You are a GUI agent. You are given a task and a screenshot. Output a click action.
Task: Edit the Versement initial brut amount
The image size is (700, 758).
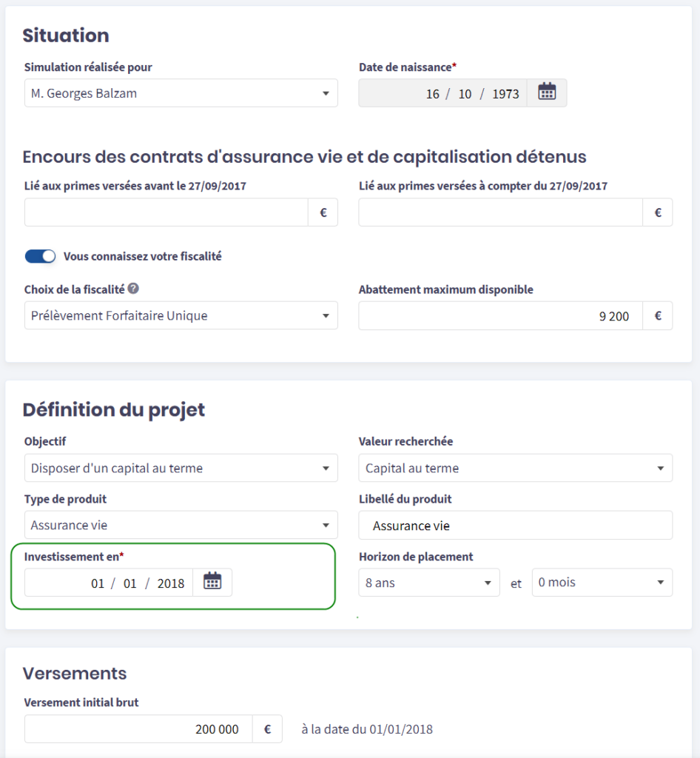tap(138, 729)
